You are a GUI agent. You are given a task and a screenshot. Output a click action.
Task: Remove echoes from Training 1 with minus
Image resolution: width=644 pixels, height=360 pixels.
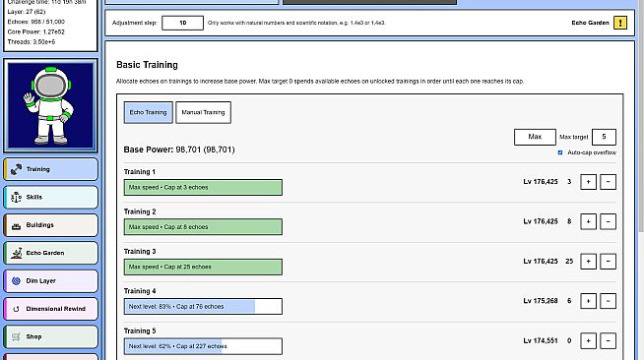pyautogui.click(x=608, y=182)
